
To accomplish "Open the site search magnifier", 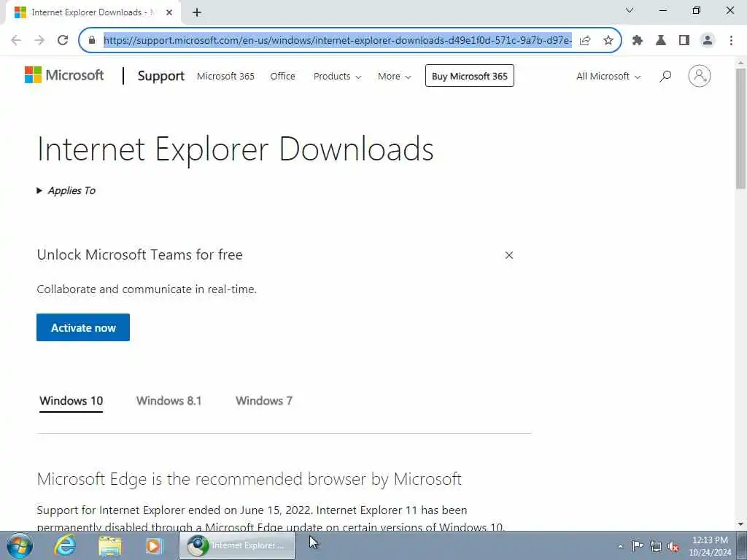I will coord(665,76).
